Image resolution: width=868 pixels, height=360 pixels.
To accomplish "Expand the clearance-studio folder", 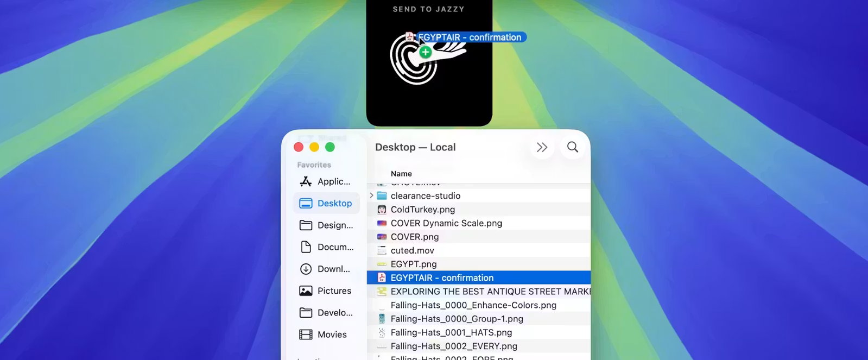I will point(371,195).
